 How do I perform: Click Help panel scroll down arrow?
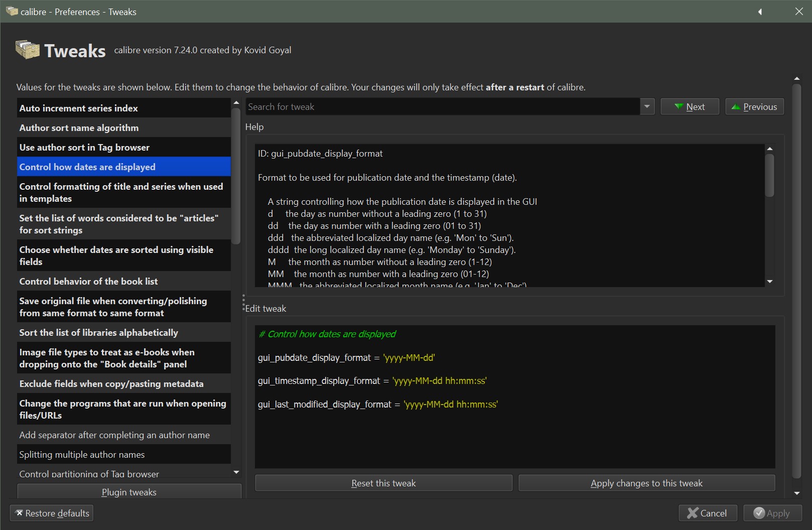(770, 282)
